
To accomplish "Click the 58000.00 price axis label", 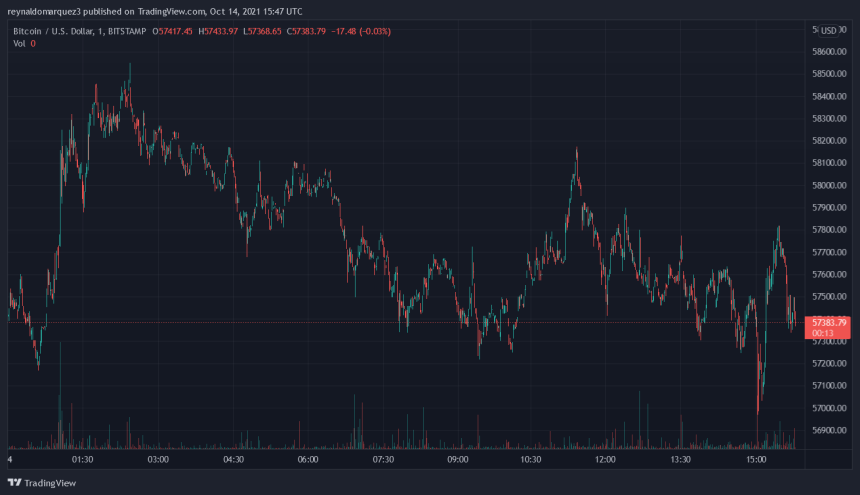I will point(830,185).
